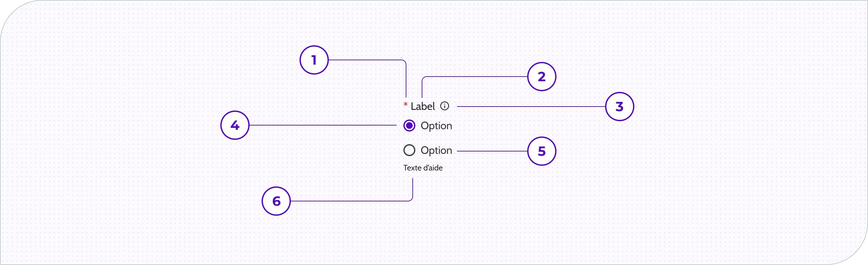Click the connector line from marker 6

[x=350, y=201]
